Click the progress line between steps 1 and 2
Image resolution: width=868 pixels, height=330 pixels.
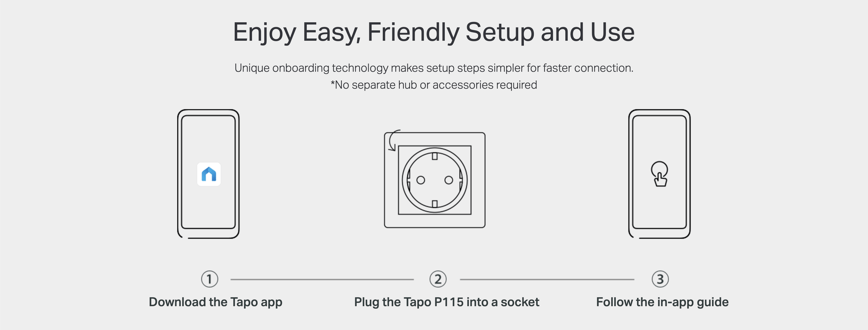pos(322,280)
